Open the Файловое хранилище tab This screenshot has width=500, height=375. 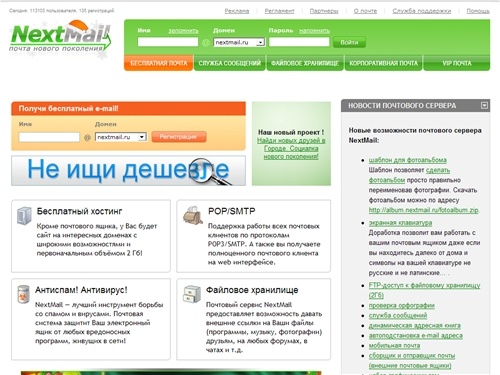click(305, 63)
